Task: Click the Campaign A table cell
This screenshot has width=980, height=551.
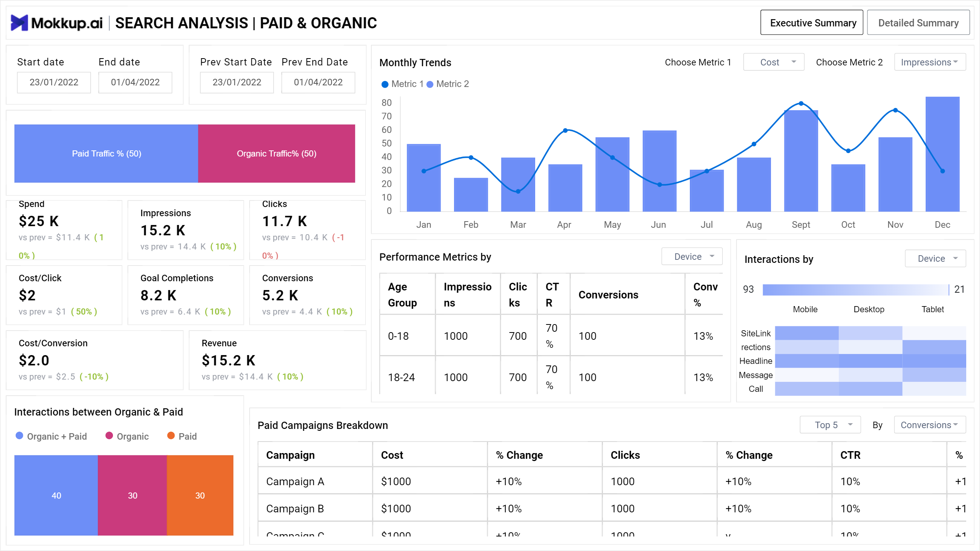Action: 315,481
